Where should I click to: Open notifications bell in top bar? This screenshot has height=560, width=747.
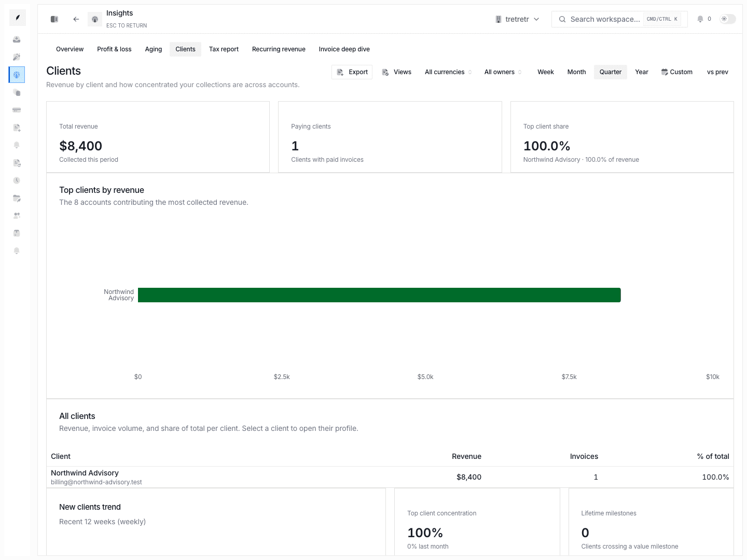click(x=700, y=19)
